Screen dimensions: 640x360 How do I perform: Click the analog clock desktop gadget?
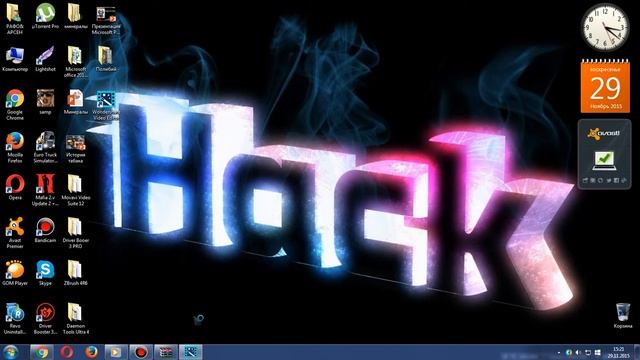point(605,27)
